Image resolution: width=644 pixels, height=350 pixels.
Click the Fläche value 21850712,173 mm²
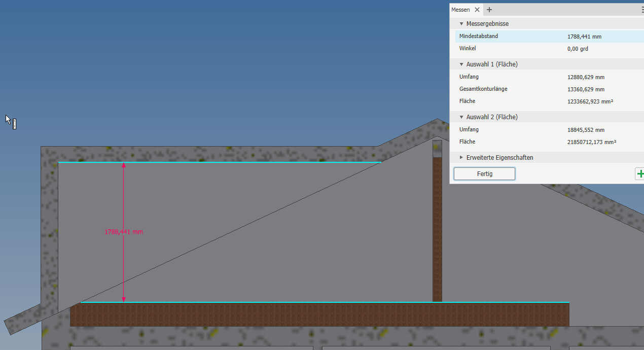(592, 142)
